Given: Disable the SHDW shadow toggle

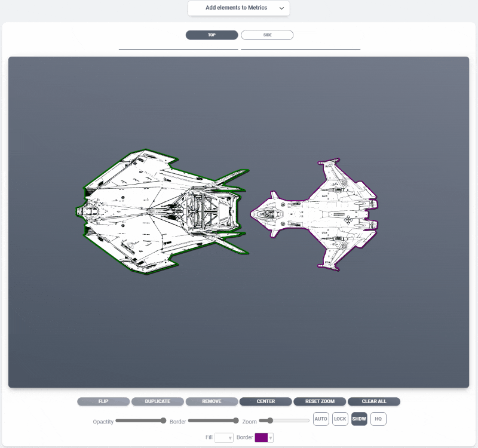Looking at the screenshot, I should point(359,419).
